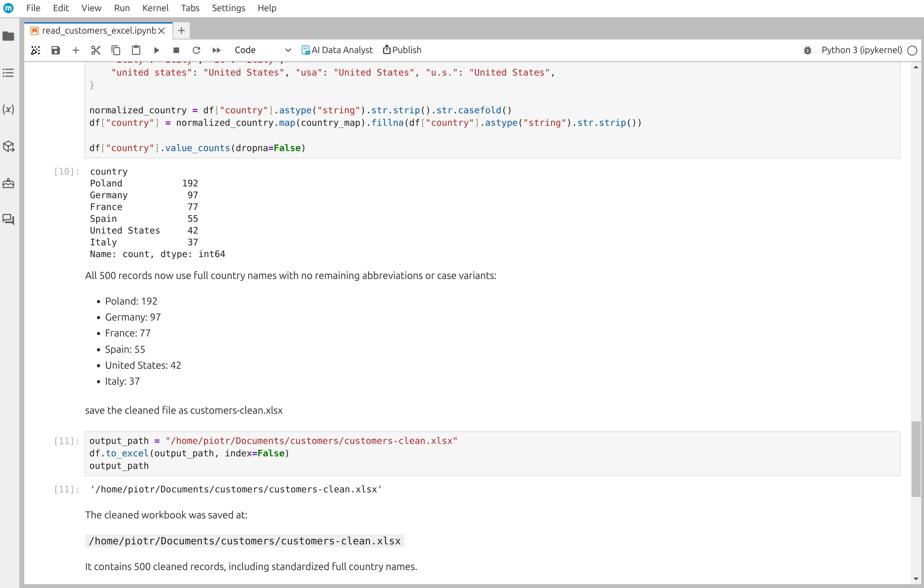Paste cell from clipboard
The width and height of the screenshot is (924, 588).
(x=136, y=50)
